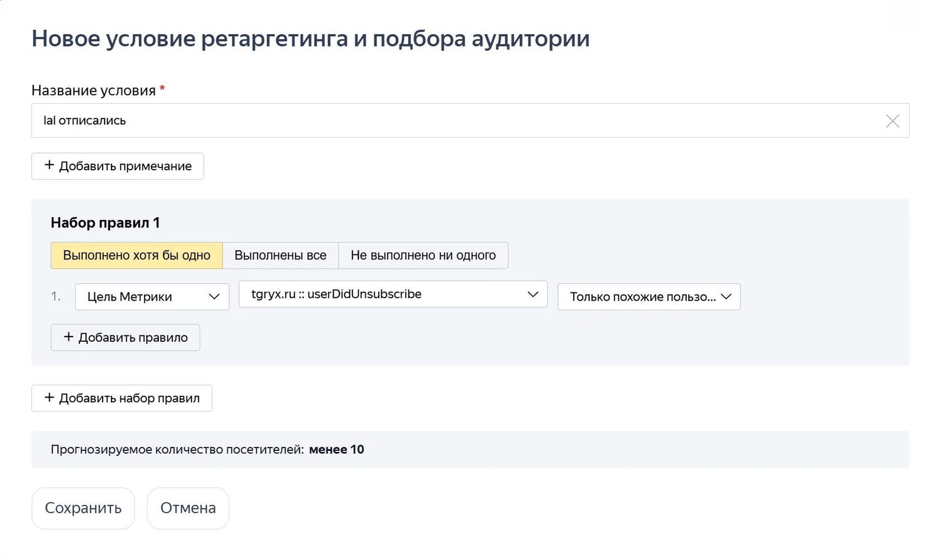Clear the condition name with the X icon
941x560 pixels.
[x=892, y=121]
